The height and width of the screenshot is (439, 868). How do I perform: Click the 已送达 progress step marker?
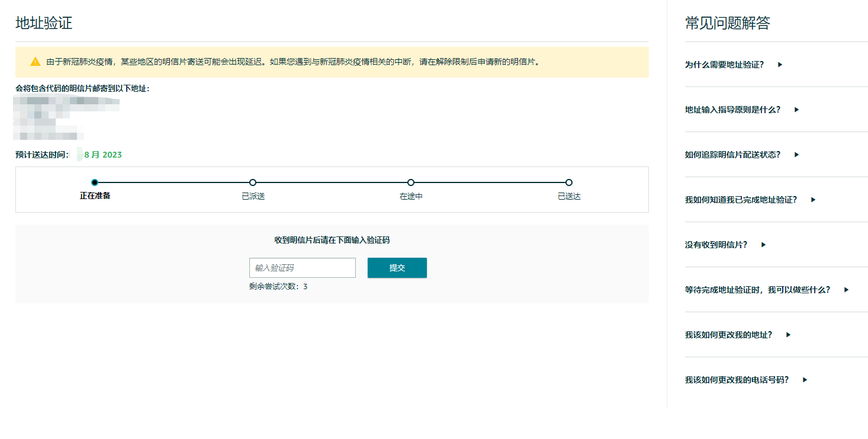(569, 182)
